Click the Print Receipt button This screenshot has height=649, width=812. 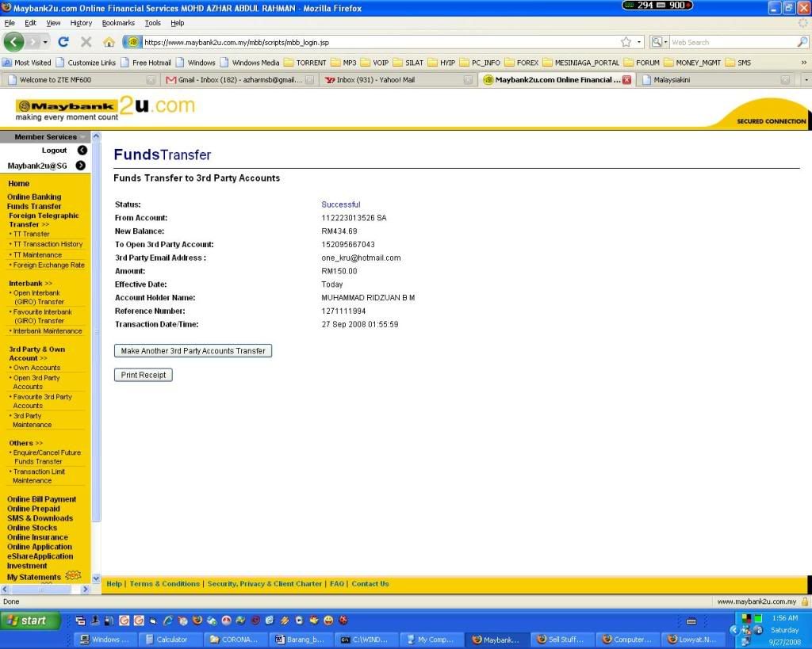point(144,375)
